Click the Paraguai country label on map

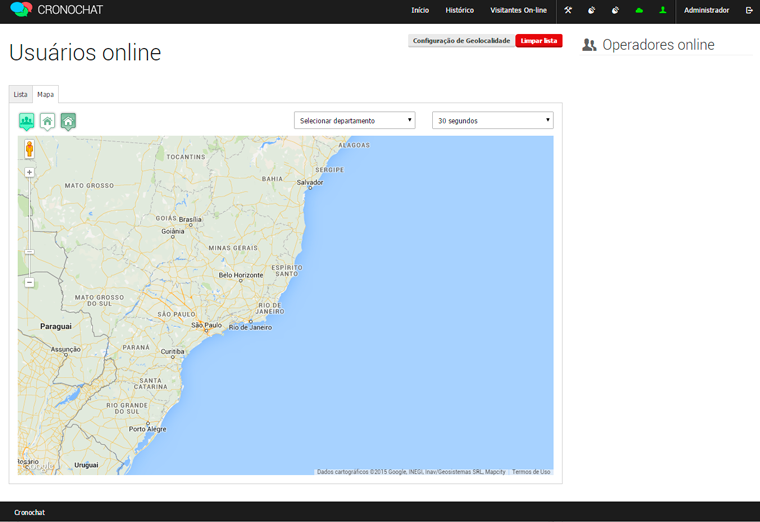[56, 326]
